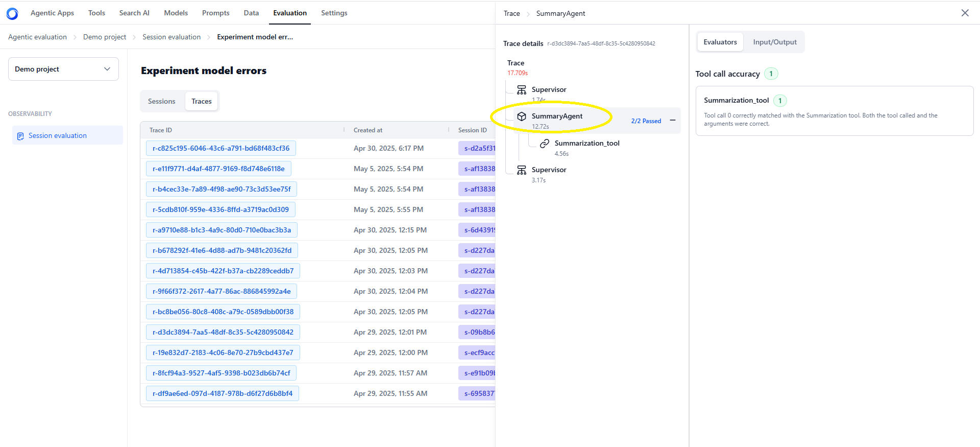Select the Evaluators tab
This screenshot has width=980, height=447.
[x=720, y=42]
